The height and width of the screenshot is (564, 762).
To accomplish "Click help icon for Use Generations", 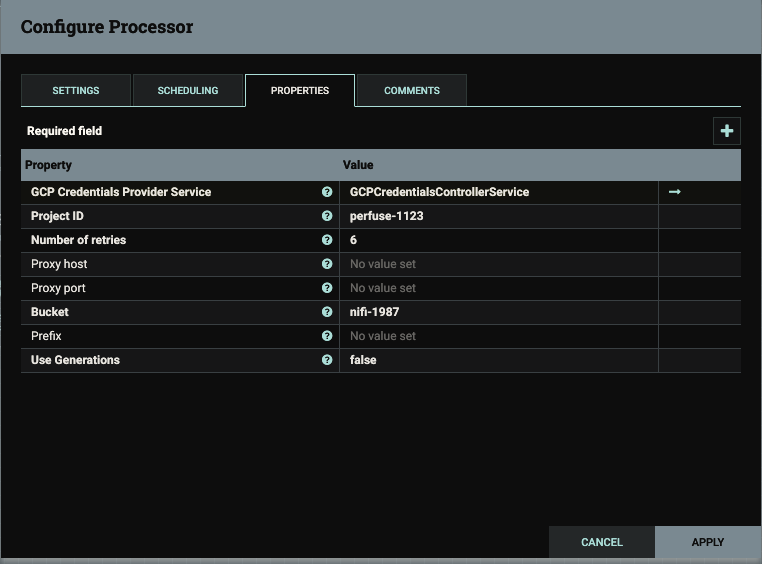I will tap(327, 360).
